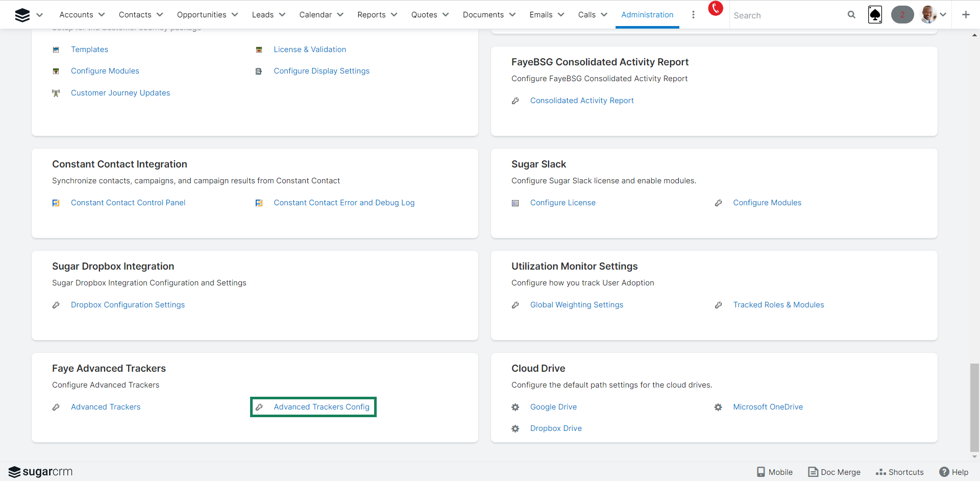Image resolution: width=980 pixels, height=481 pixels.
Task: Expand the Reports dropdown chevron
Action: coord(394,15)
